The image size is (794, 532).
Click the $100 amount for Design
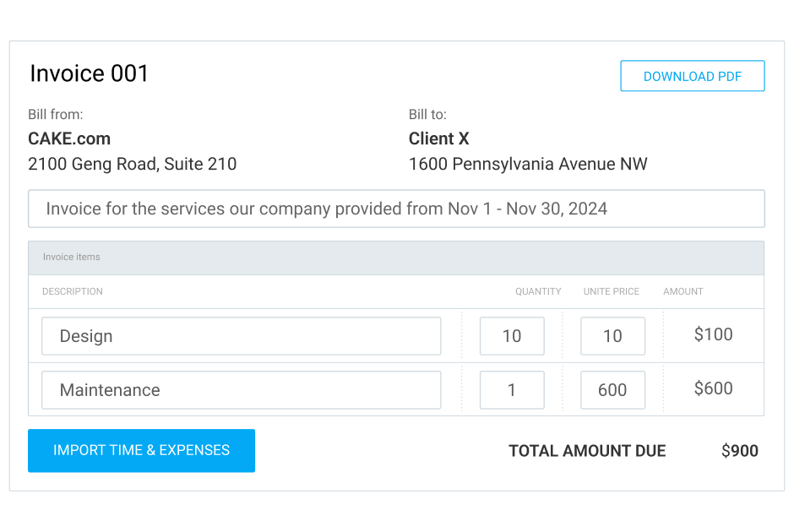click(713, 334)
